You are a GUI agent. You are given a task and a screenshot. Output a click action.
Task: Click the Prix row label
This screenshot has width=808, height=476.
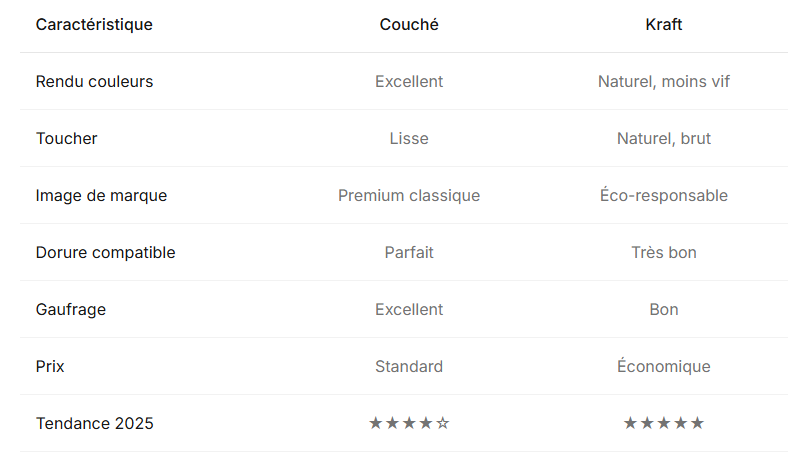(50, 366)
